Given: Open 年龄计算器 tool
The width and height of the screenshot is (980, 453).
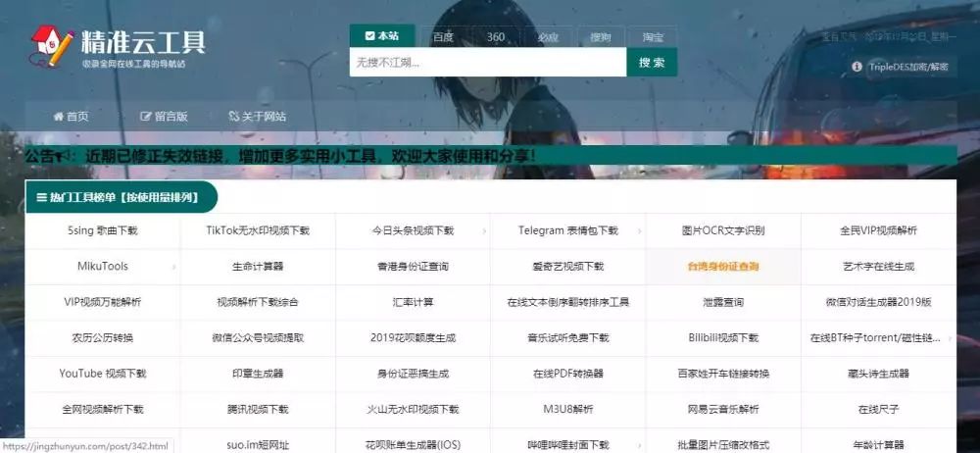Looking at the screenshot, I should coord(878,445).
